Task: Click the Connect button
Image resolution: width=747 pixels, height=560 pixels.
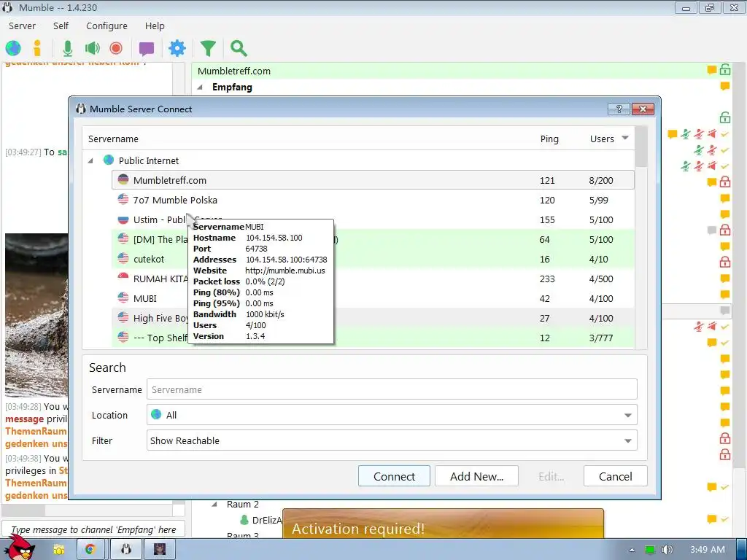Action: 394,476
